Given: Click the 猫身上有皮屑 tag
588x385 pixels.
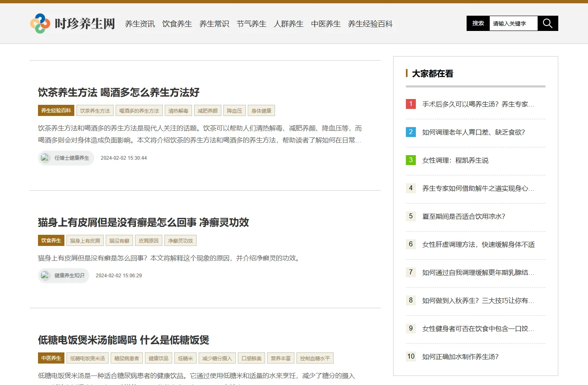Looking at the screenshot, I should point(85,241).
